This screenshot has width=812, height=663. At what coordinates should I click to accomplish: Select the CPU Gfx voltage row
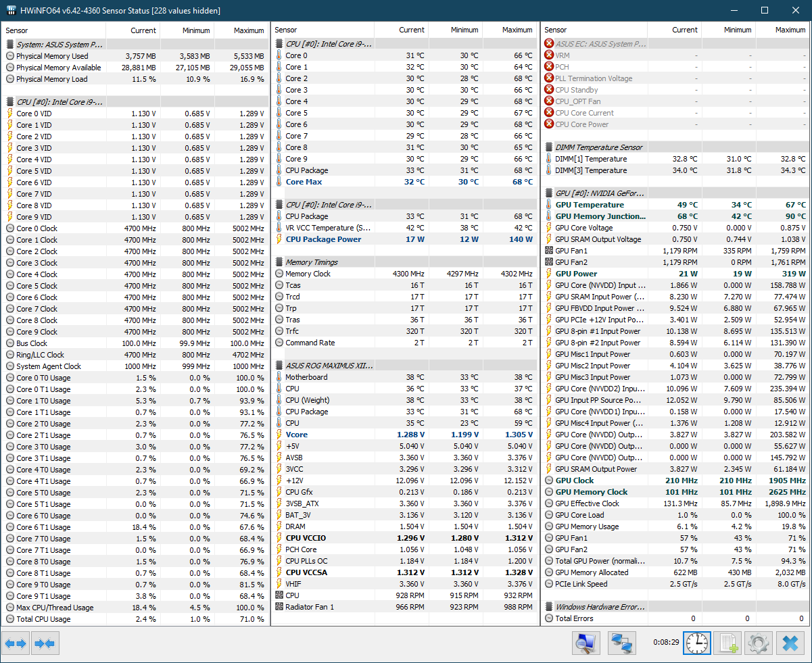405,492
